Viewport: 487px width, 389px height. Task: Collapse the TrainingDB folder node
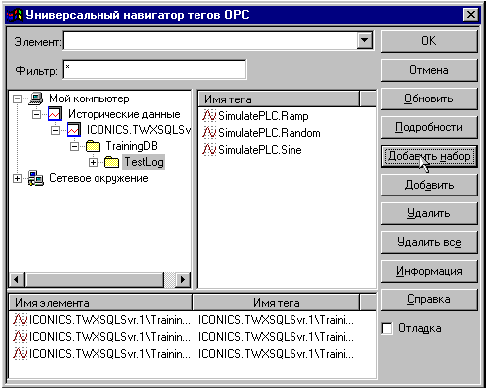point(74,146)
